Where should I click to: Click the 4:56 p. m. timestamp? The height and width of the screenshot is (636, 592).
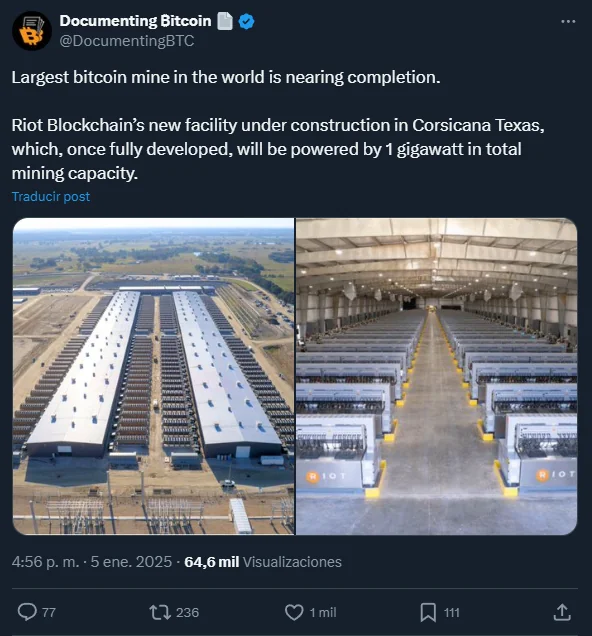(45, 562)
